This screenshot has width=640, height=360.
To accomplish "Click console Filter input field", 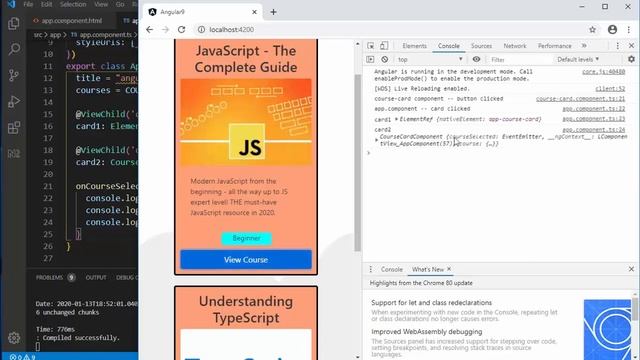I will click(520, 60).
